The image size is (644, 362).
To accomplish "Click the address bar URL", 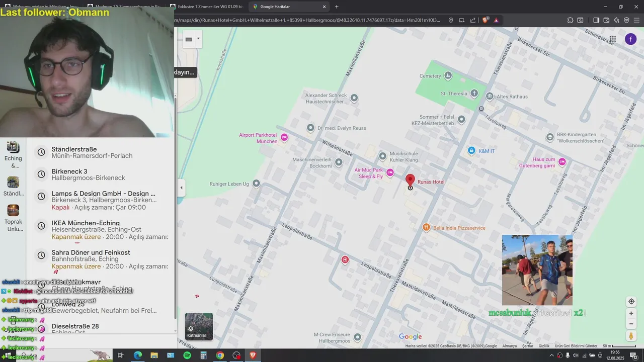I will [307, 20].
